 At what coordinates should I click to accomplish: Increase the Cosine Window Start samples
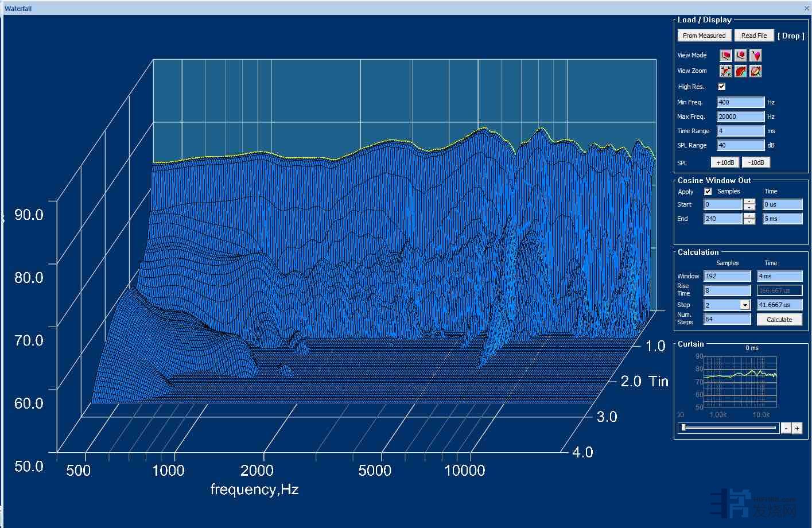pyautogui.click(x=749, y=201)
